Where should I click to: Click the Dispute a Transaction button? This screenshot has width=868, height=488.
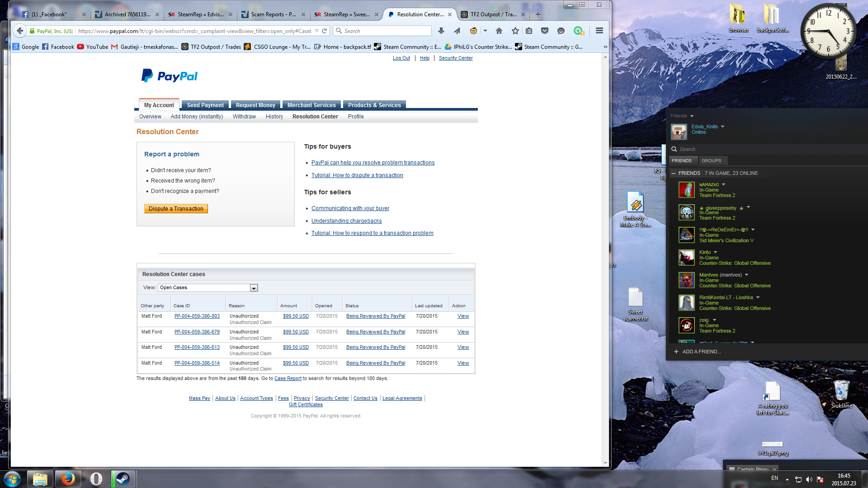pos(176,209)
